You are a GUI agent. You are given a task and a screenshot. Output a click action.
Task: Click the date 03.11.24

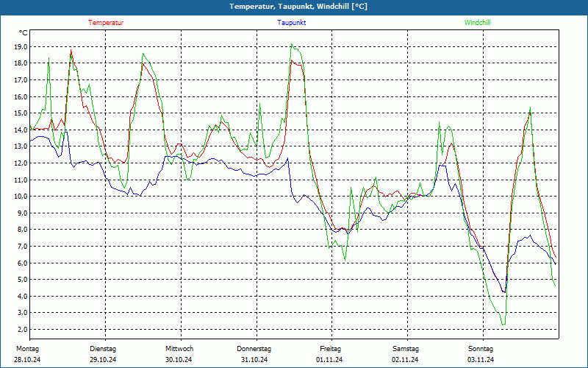point(481,360)
